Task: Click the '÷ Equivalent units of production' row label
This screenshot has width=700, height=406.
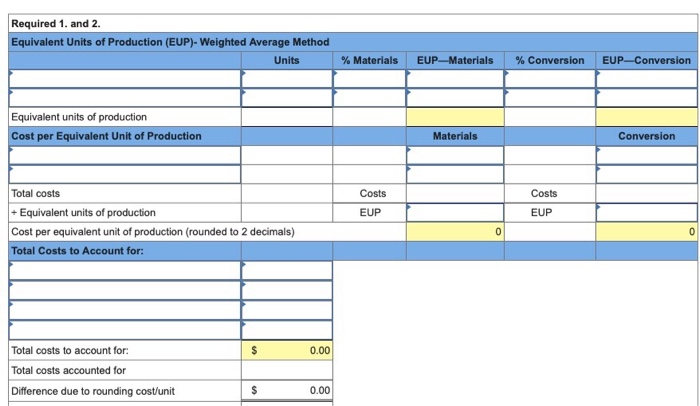Action: coord(83,213)
